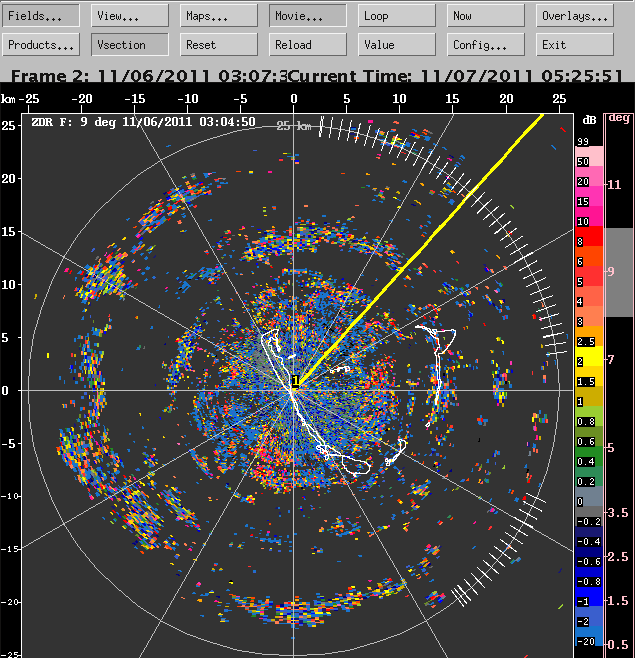The image size is (635, 658).
Task: Click the ZDR field label text
Action: click(143, 122)
